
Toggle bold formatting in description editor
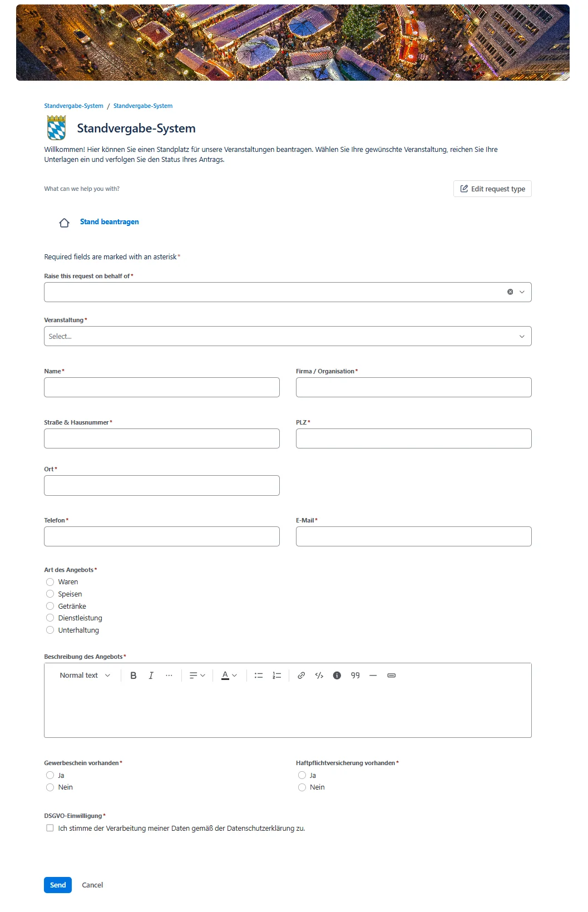[134, 676]
